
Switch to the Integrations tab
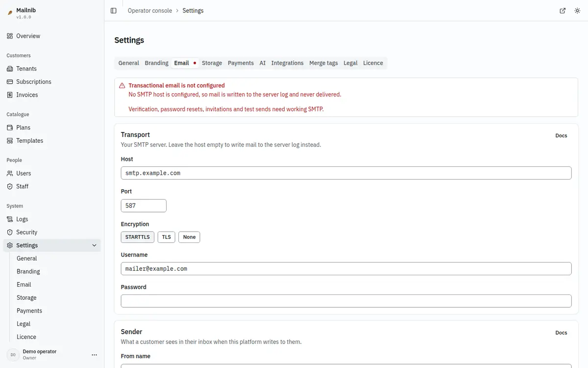click(287, 63)
